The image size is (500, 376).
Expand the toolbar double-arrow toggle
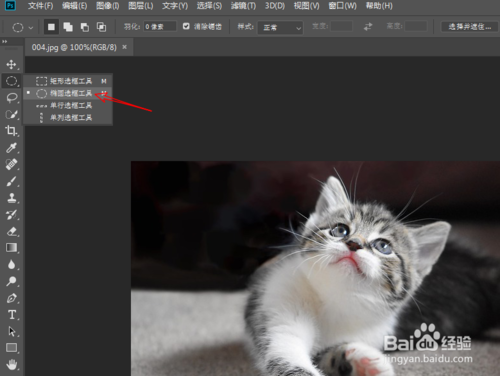point(5,42)
